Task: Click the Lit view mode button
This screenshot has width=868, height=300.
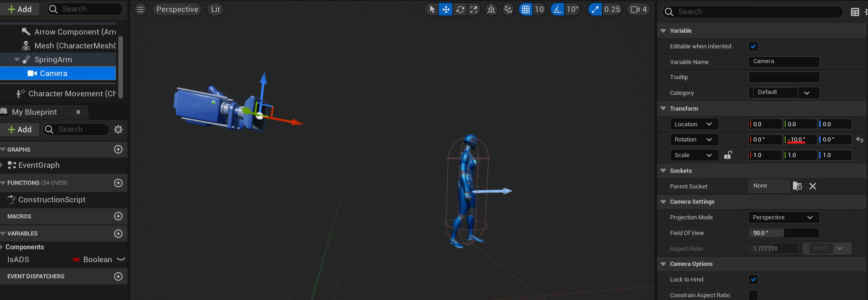Action: [x=215, y=9]
